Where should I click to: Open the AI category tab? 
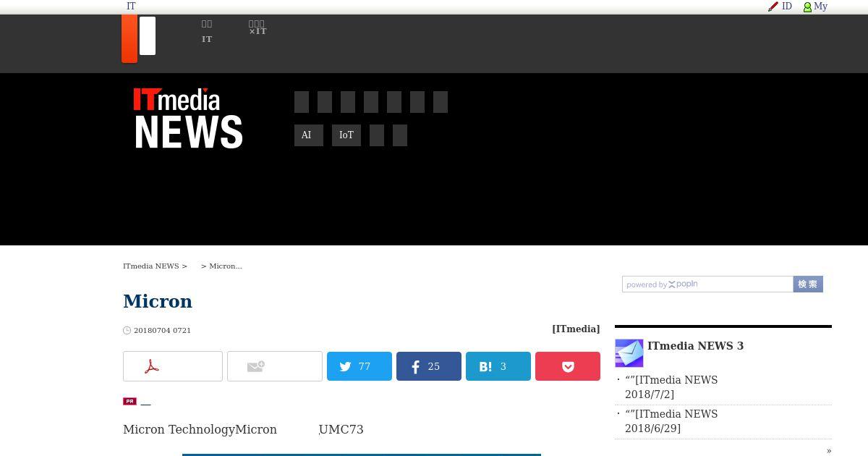click(309, 135)
